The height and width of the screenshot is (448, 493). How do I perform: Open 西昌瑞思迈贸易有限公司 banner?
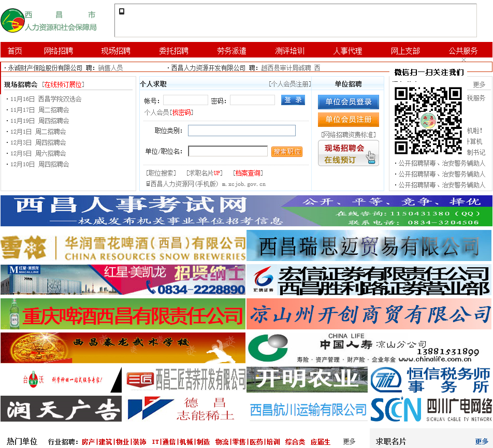point(369,245)
